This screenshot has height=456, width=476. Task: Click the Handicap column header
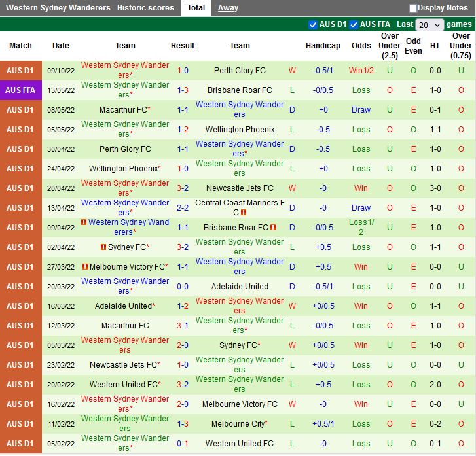pos(323,46)
